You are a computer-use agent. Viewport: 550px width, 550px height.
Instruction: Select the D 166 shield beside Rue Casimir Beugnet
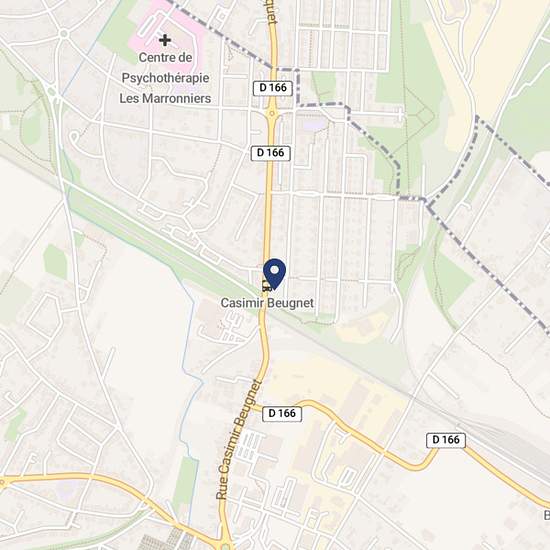coord(282,413)
